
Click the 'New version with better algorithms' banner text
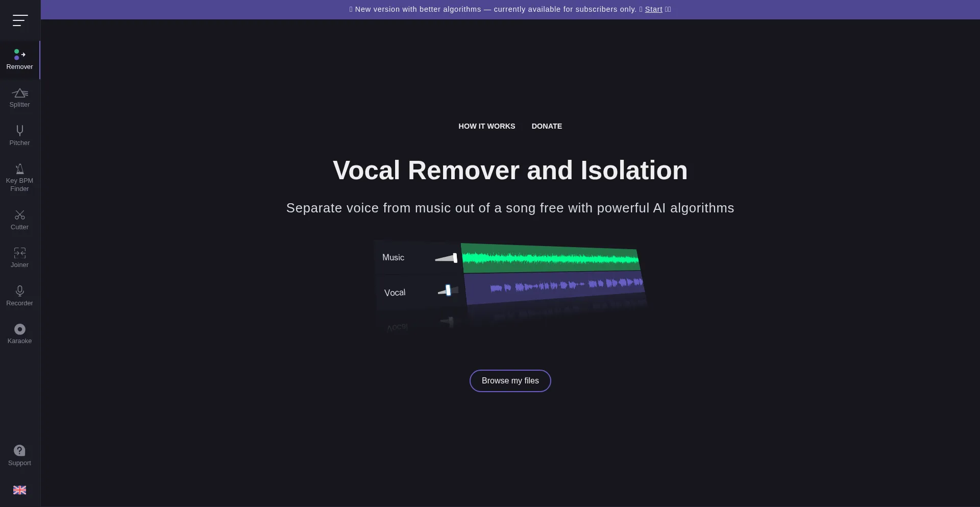point(495,9)
